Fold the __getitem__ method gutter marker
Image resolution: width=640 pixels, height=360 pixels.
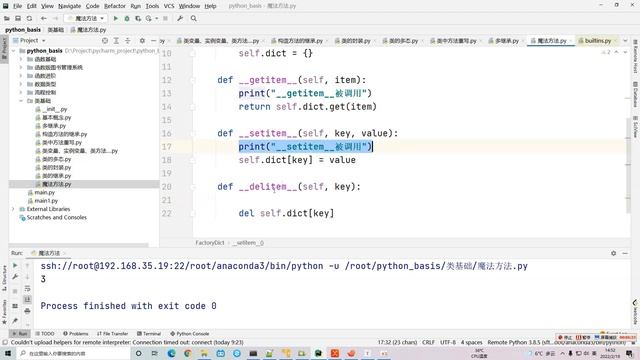coord(192,80)
